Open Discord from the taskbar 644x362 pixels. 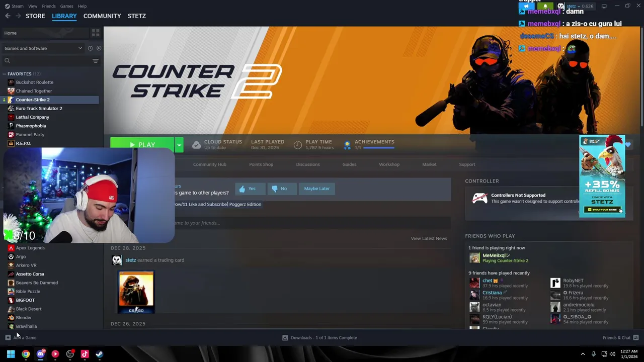pos(41,354)
